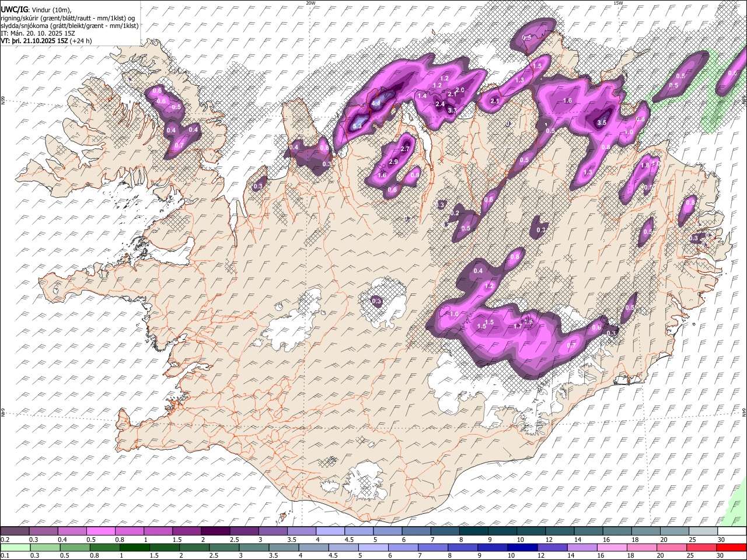Click the 2.9 precipitation value on the map
747x560 pixels.
pos(393,162)
